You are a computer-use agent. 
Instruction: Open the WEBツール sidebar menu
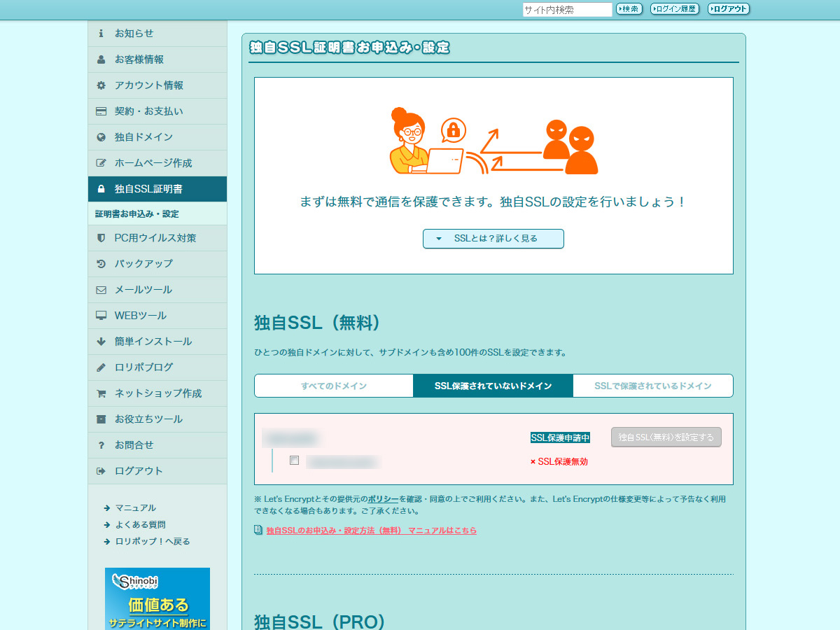point(140,316)
